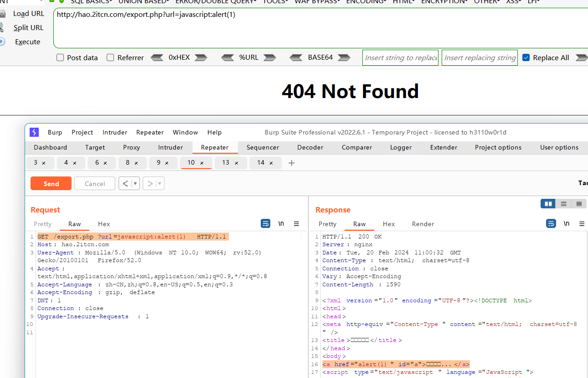This screenshot has width=588, height=378.
Task: Switch to the Proxy tab
Action: (131, 147)
